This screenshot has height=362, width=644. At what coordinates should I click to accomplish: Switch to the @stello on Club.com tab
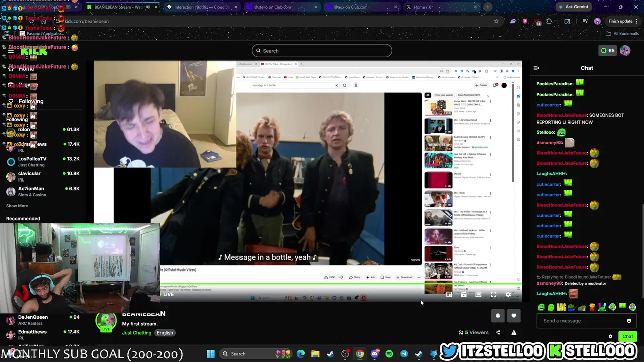tap(282, 7)
